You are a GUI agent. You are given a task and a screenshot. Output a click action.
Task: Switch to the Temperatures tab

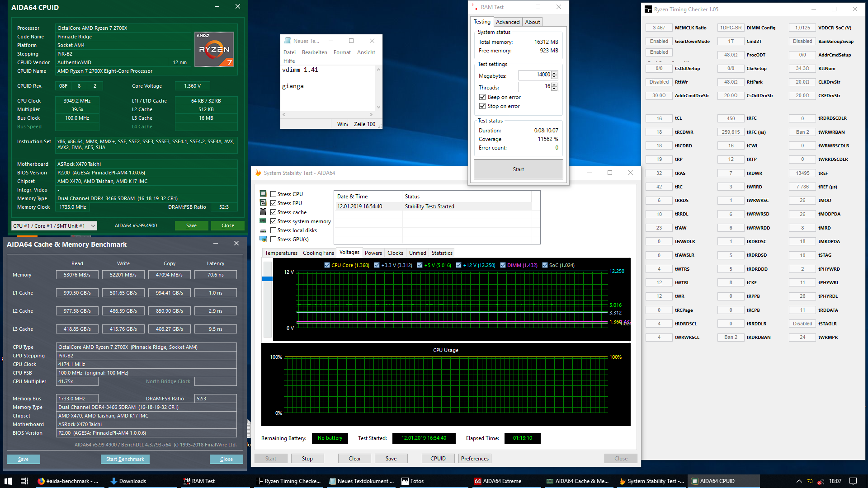(x=281, y=253)
